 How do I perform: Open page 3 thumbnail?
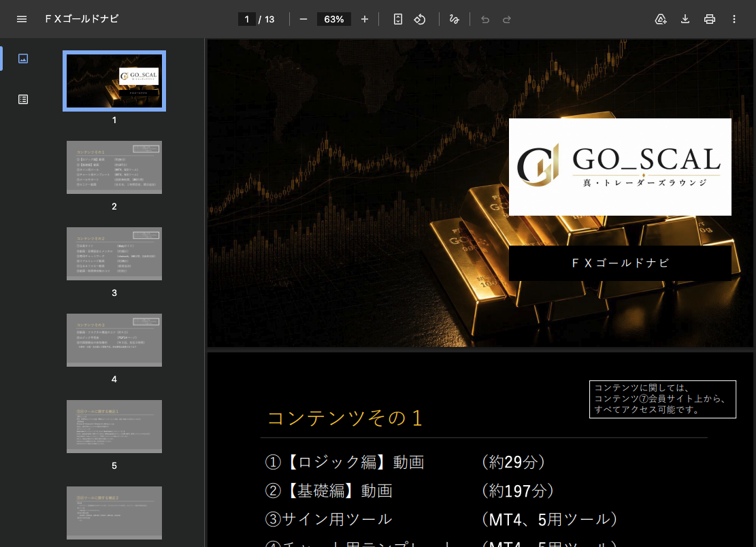tap(114, 254)
